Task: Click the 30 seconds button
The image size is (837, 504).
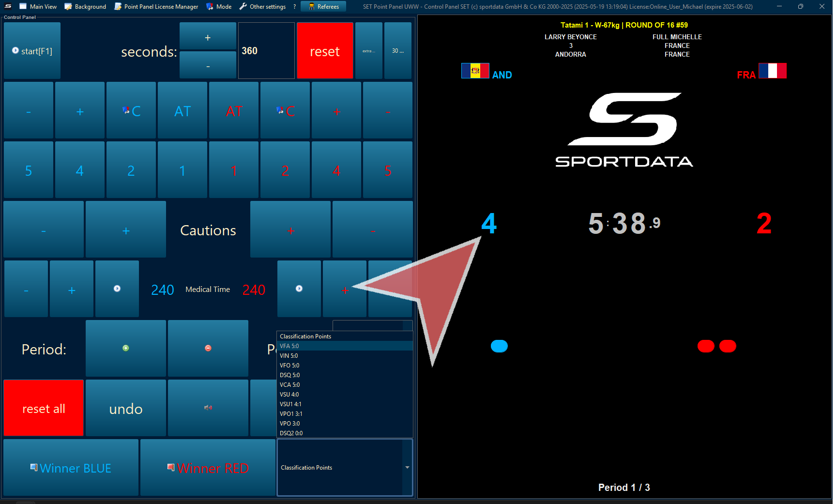Action: 398,51
